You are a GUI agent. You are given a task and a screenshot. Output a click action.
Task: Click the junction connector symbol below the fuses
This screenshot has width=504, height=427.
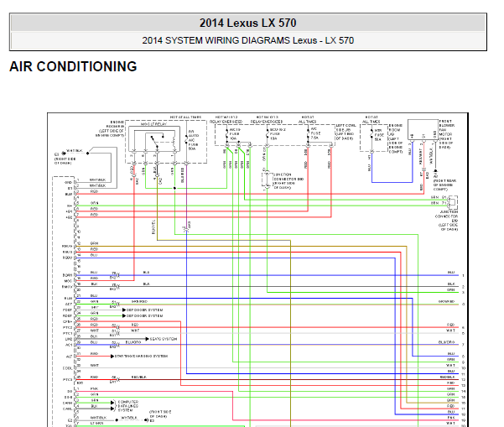point(267,179)
